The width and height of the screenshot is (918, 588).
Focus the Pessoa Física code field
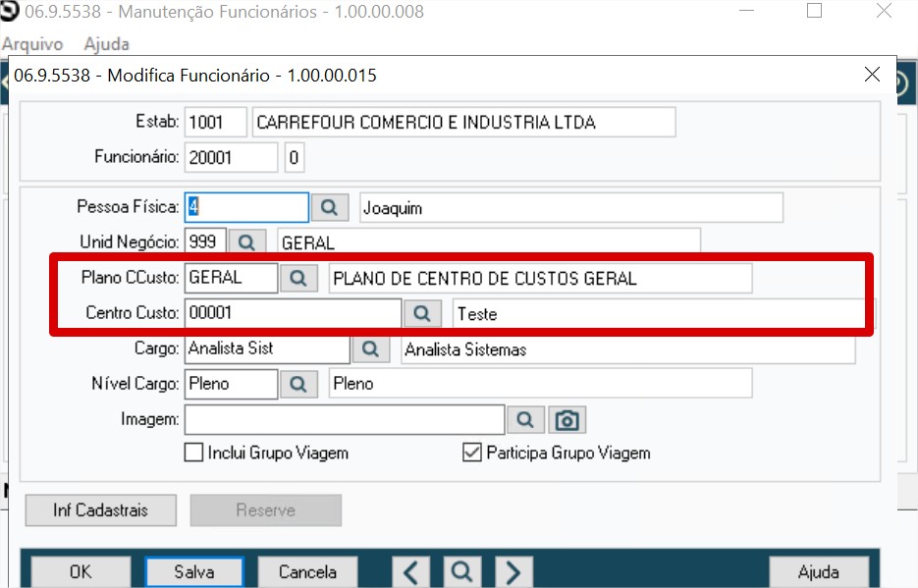(x=246, y=208)
